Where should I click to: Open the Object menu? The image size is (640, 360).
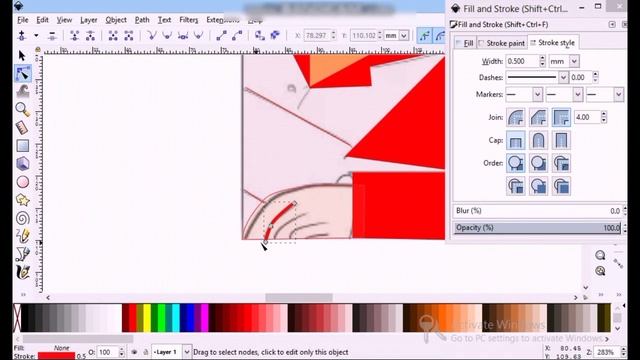(x=116, y=20)
